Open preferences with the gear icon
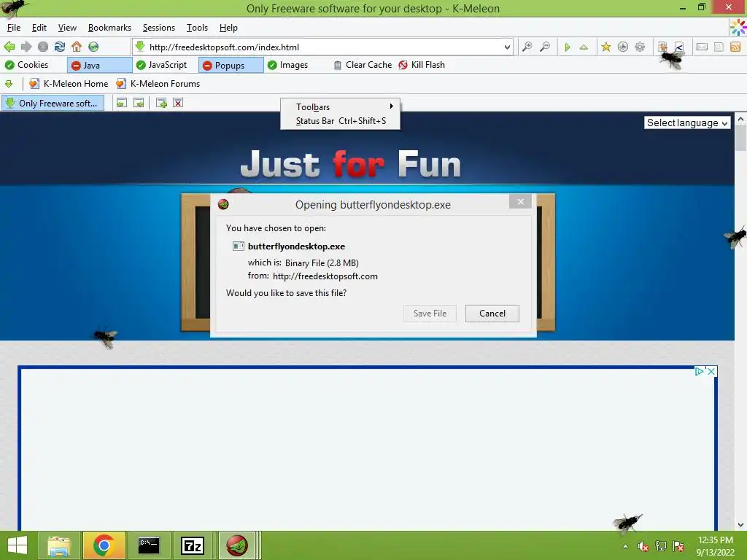The height and width of the screenshot is (560, 747). click(640, 47)
